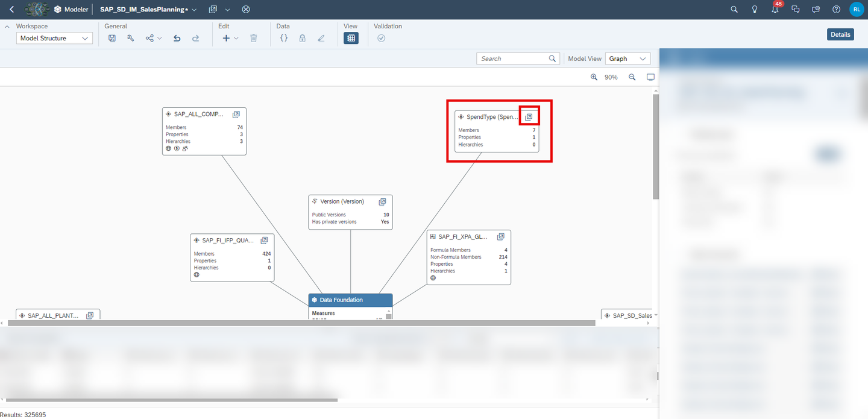Click the Modeler breadcrumb label
Viewport: 868px width, 419px height.
click(x=77, y=10)
